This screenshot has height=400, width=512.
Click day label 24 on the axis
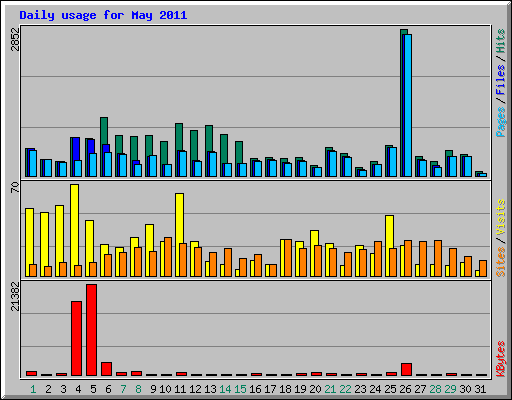point(375,389)
